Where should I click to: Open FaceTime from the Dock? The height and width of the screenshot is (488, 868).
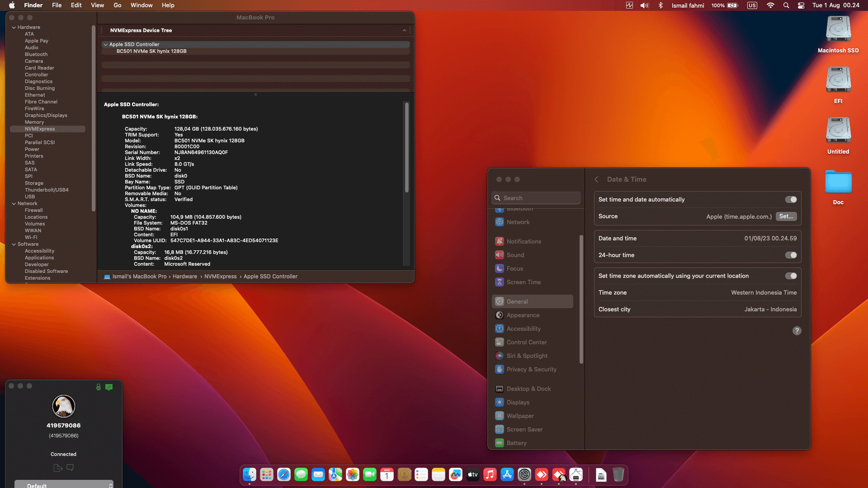369,474
